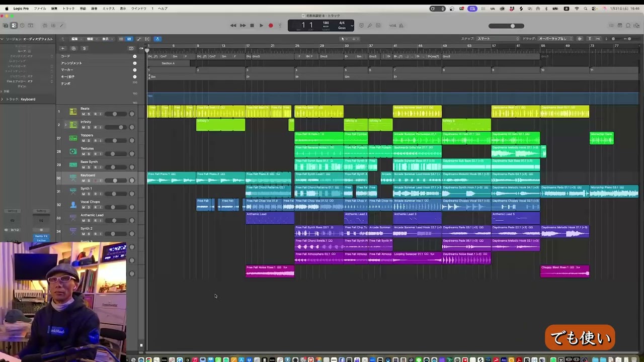
Task: Mute the Beats track
Action: tap(84, 114)
